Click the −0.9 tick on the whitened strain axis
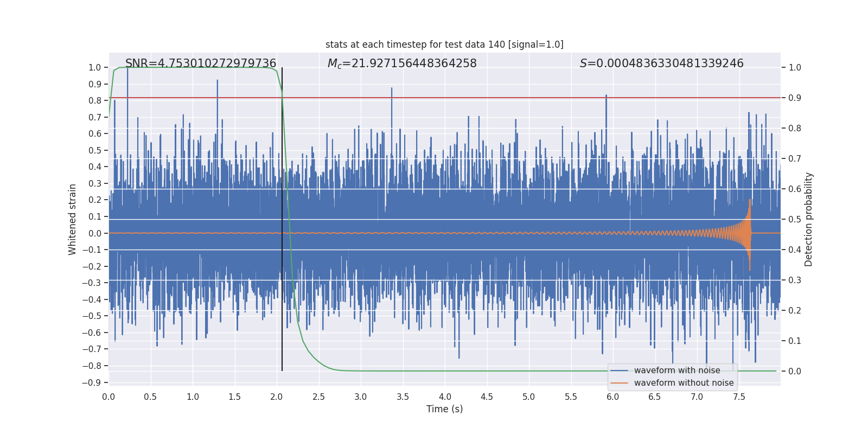The width and height of the screenshot is (868, 434). [x=92, y=382]
